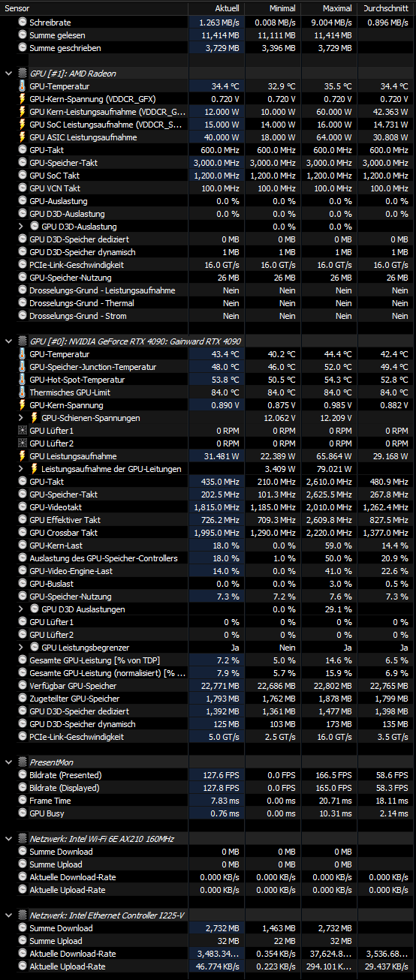Collapse the Netzwerk: Intel Wi-Fi 6E AX210 group
The height and width of the screenshot is (980, 416).
9,839
